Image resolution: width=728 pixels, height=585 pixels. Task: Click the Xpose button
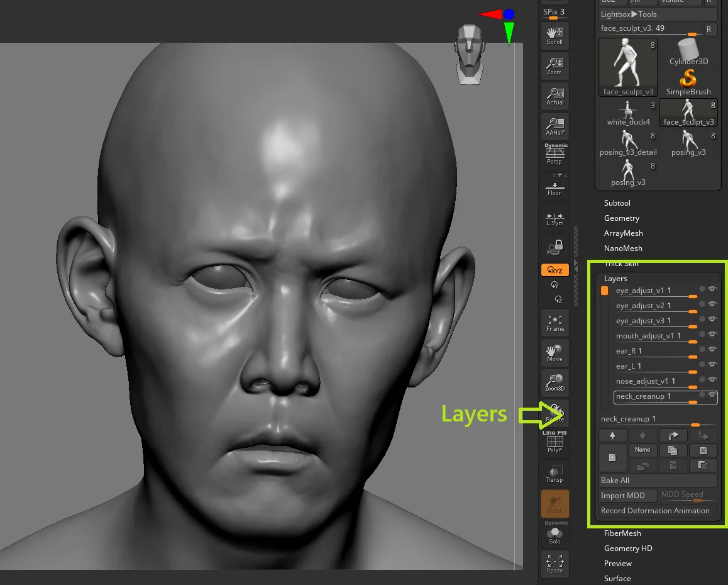(555, 563)
